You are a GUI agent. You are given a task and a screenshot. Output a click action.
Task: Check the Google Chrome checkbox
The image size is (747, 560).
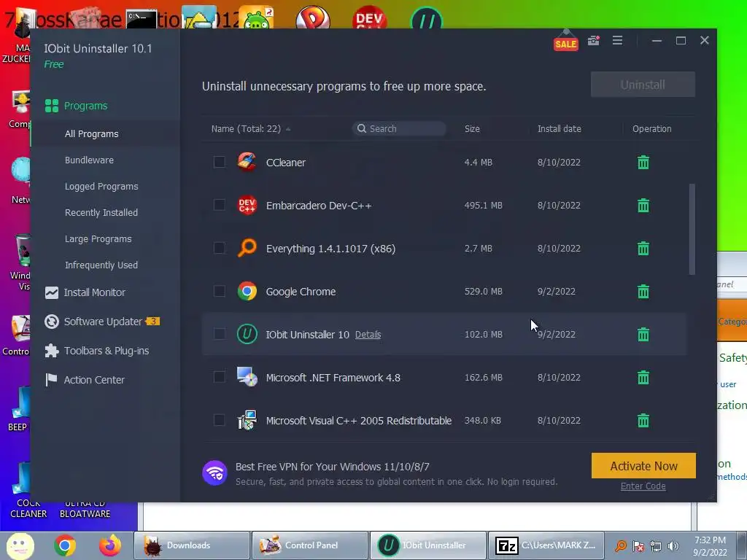tap(219, 291)
